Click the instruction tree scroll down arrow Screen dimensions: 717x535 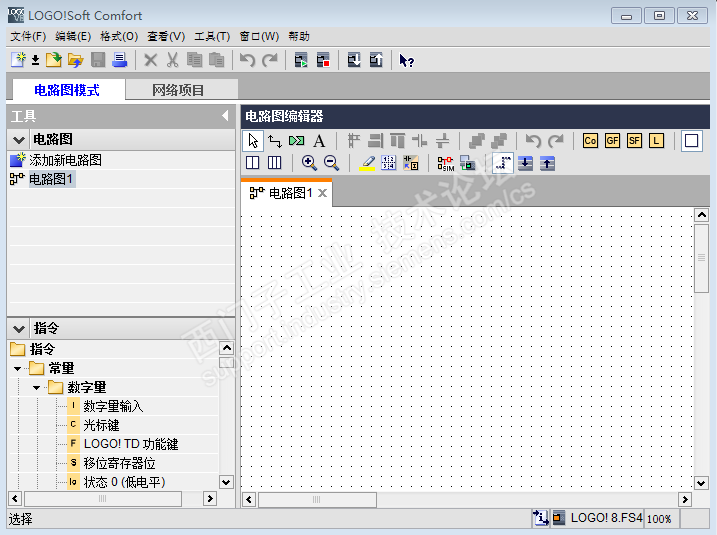pos(226,482)
